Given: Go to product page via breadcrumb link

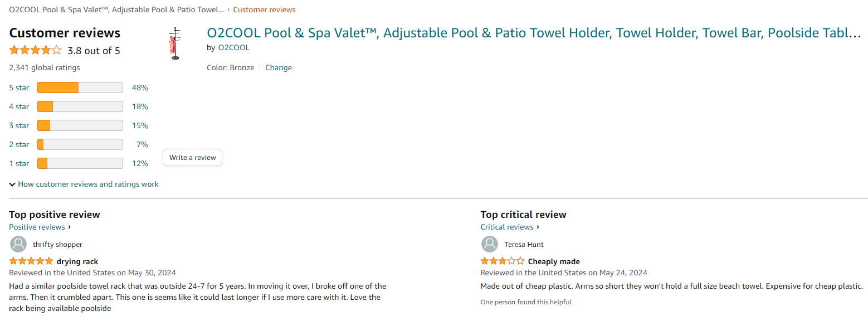Looking at the screenshot, I should tap(116, 9).
